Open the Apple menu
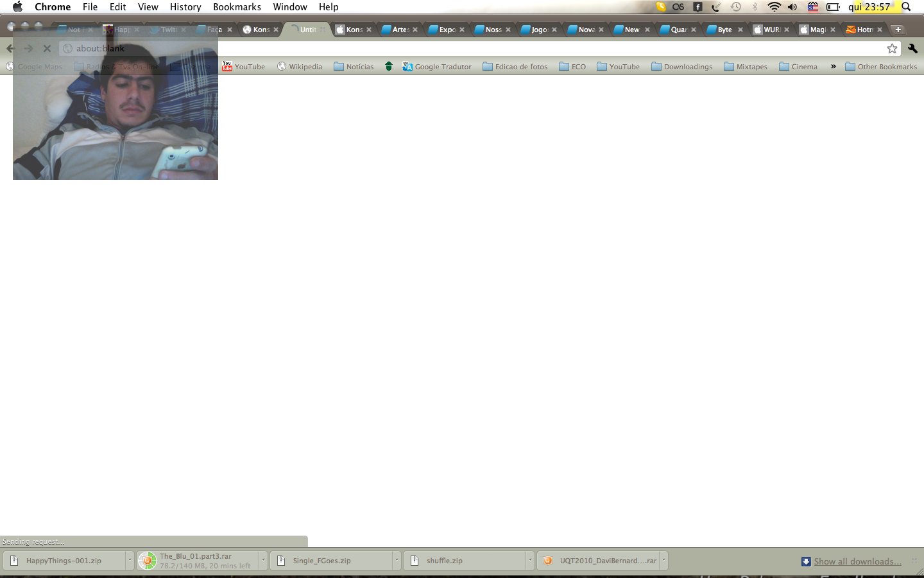Viewport: 924px width, 578px height. [x=17, y=7]
